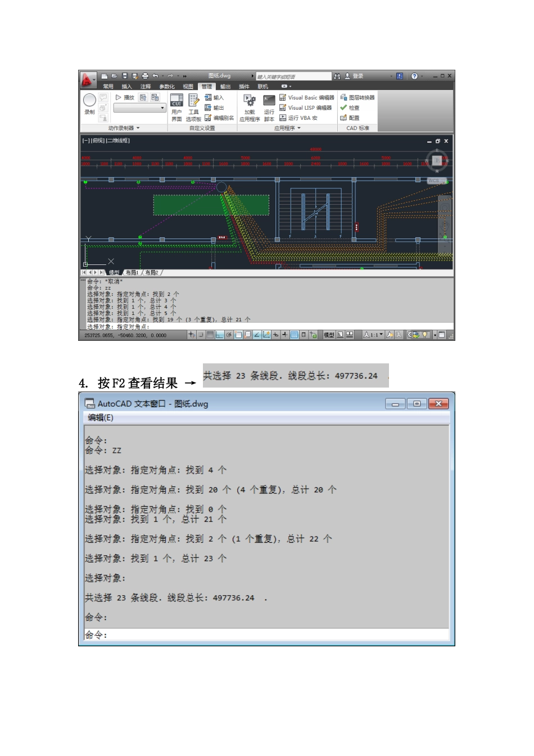Open the Autodesk Exchange icon
The height and width of the screenshot is (756, 534).
coord(400,76)
